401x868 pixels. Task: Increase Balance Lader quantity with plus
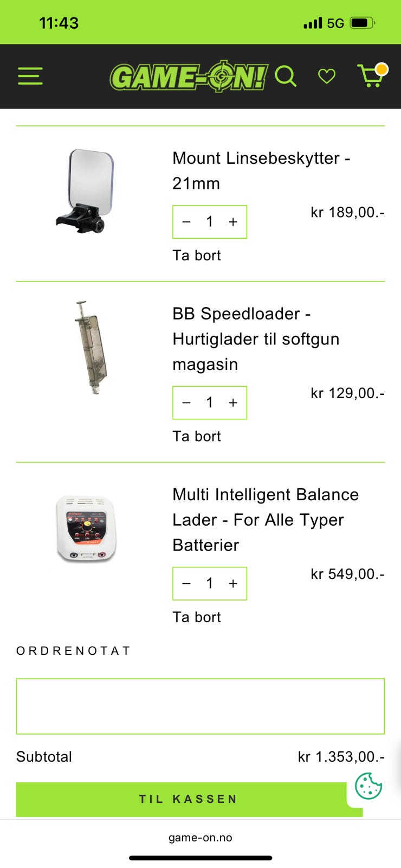tap(233, 584)
